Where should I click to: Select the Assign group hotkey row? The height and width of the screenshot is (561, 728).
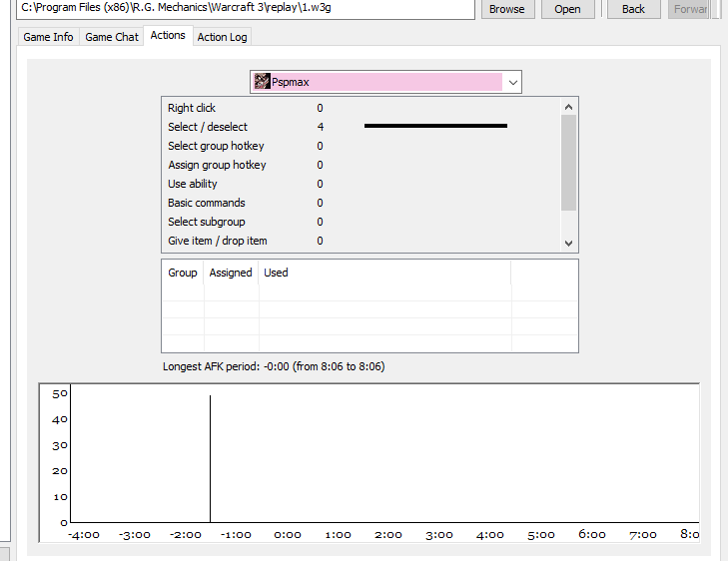361,165
